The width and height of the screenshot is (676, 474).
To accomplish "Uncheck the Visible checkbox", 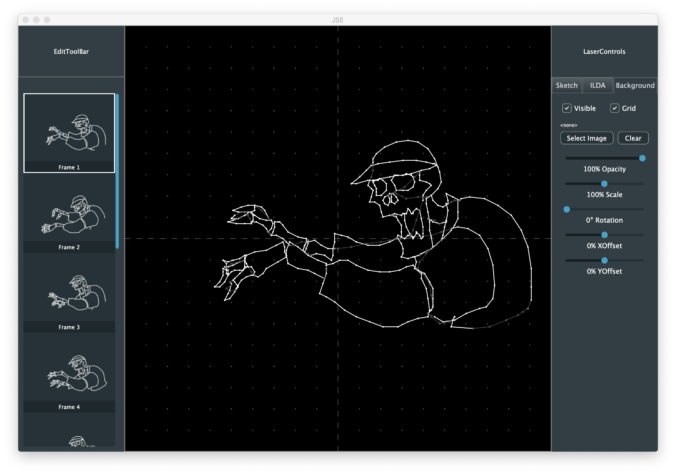I will 567,108.
